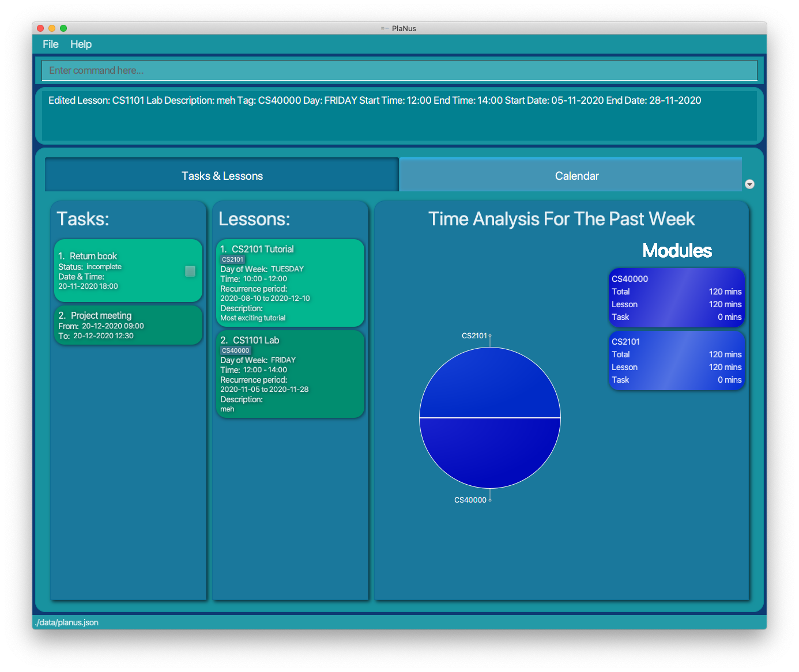Click the Time: 10:00 - 12:00 text
The image size is (799, 672).
(254, 279)
